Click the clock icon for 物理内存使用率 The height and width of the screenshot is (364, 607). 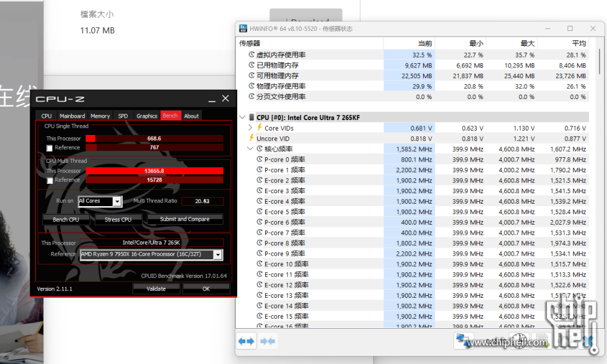251,86
